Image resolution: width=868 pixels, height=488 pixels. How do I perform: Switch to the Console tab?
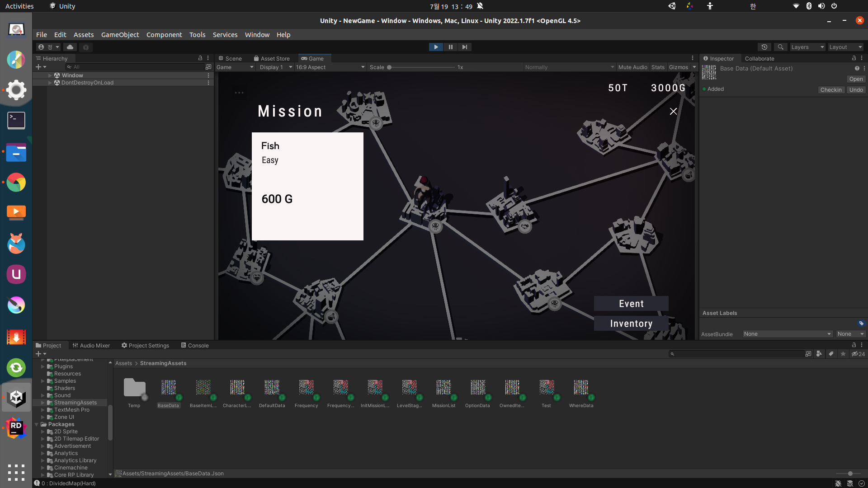click(x=195, y=345)
